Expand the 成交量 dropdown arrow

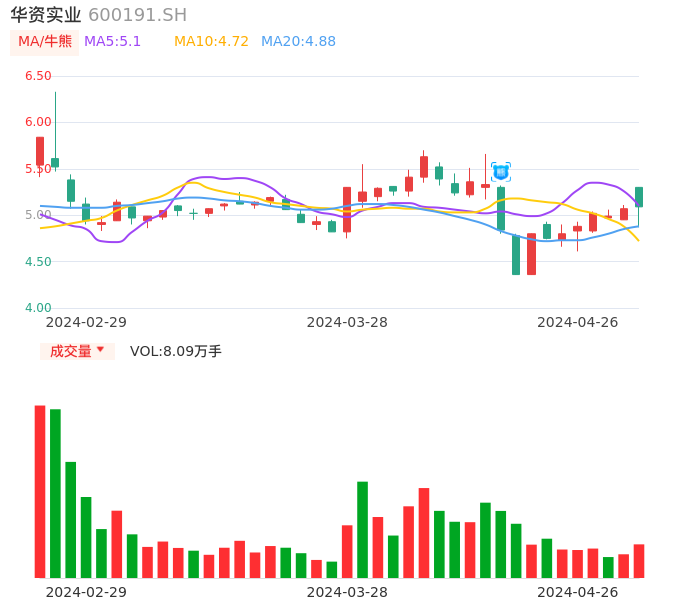pos(100,350)
